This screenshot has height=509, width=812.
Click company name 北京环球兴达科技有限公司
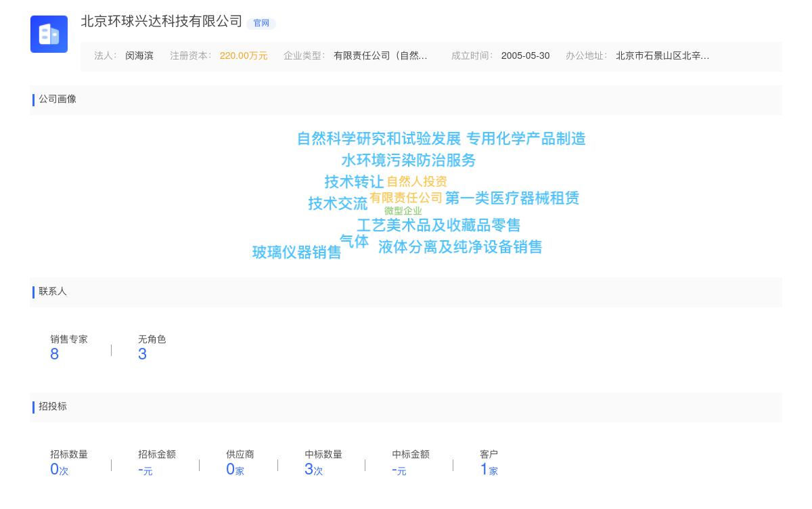(162, 22)
